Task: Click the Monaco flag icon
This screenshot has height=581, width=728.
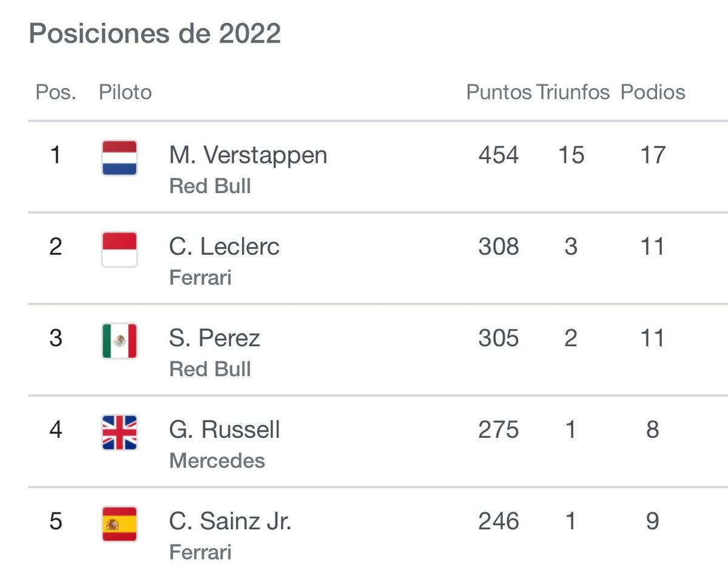Action: [x=120, y=250]
